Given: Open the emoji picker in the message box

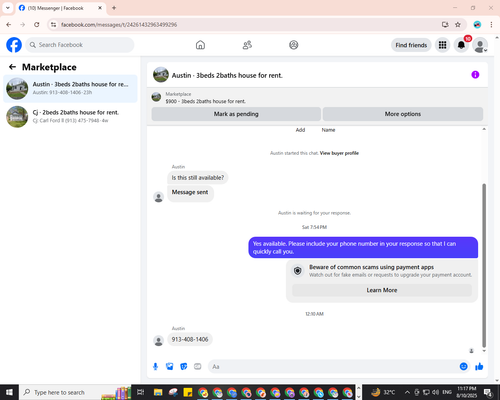Looking at the screenshot, I should click(x=463, y=367).
